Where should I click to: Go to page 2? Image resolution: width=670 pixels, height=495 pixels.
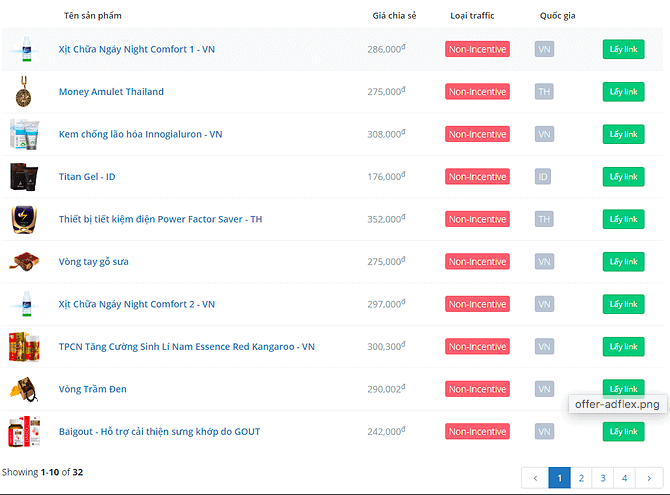(581, 478)
